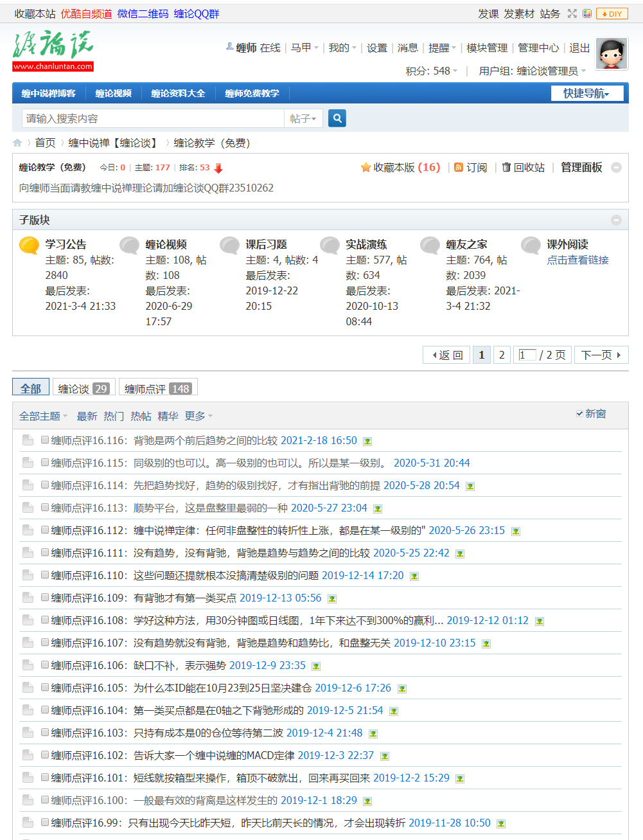
Task: Check the box for thread 16.116
Action: (45, 440)
